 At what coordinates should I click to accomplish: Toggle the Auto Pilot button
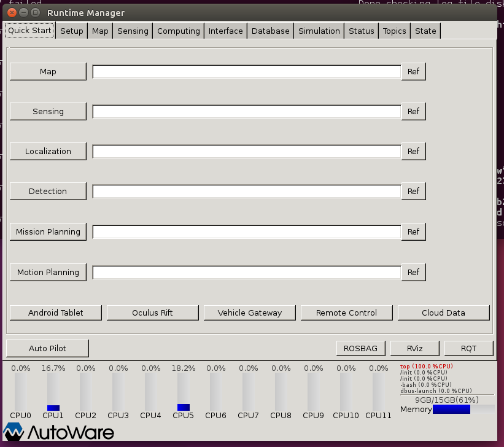[47, 348]
